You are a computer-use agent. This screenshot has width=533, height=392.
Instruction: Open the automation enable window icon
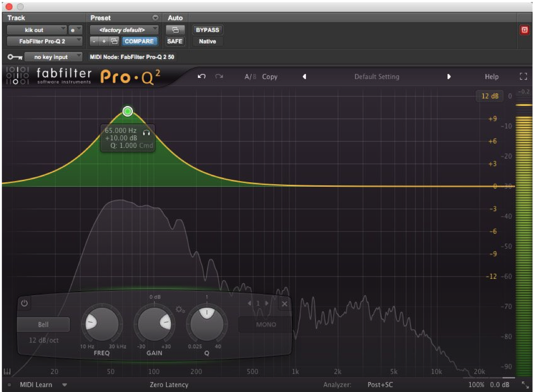tap(175, 30)
